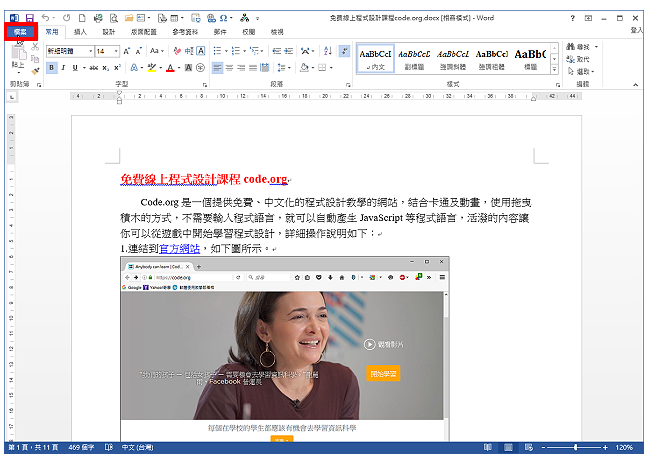Viewport: 658px width, 459px height.
Task: Copy the selection with the Copy icon
Action: coord(35,59)
